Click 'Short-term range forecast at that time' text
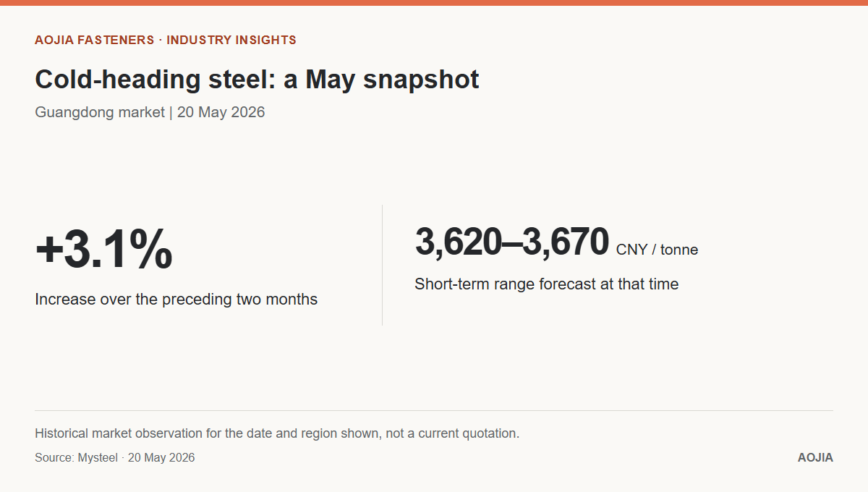The width and height of the screenshot is (868, 492). [x=546, y=284]
